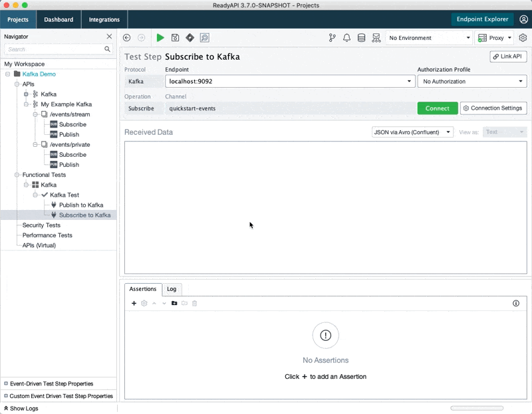Click the Link API button
The width and height of the screenshot is (532, 414).
508,56
